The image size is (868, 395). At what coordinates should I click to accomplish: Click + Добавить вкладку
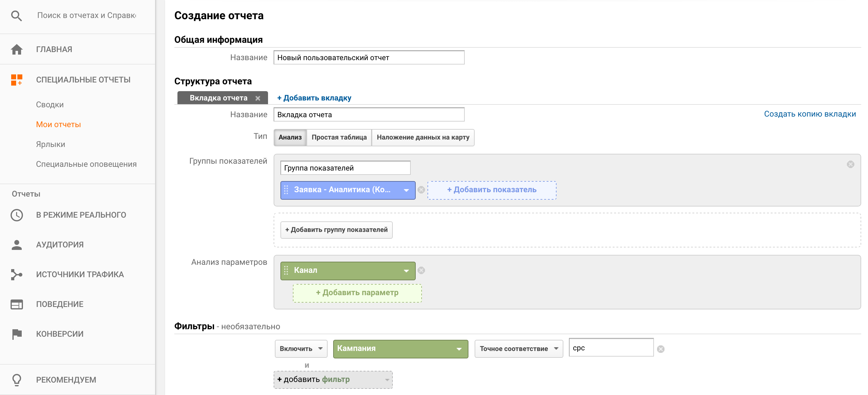(x=314, y=98)
